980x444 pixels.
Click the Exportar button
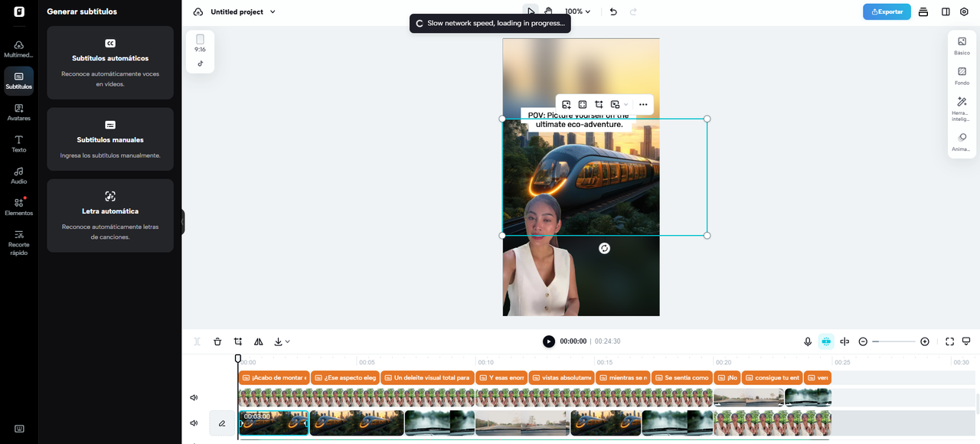tap(887, 11)
